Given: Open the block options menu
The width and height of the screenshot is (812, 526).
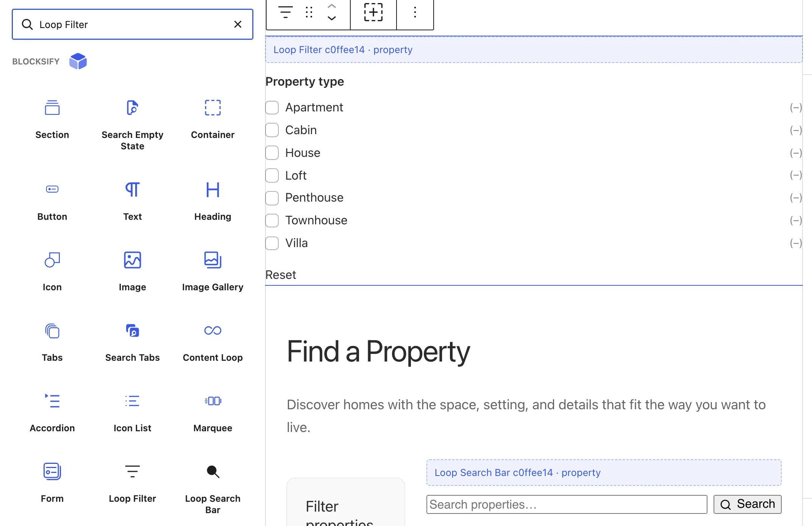Looking at the screenshot, I should click(415, 13).
